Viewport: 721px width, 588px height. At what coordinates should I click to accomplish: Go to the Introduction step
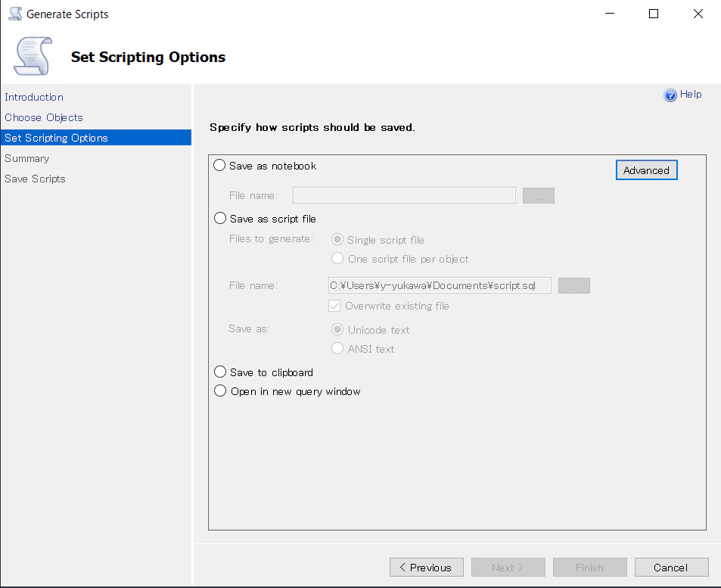point(34,97)
